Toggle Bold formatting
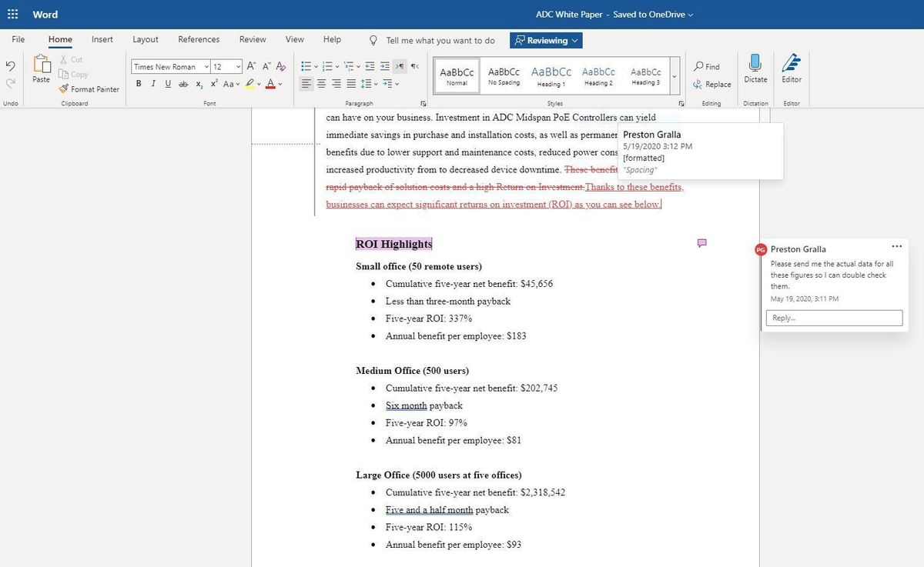This screenshot has width=924, height=567. [139, 84]
